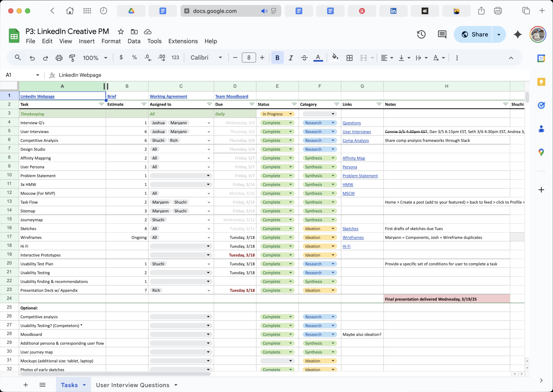The height and width of the screenshot is (392, 553).
Task: Toggle the Status column filter
Action: coord(294,104)
